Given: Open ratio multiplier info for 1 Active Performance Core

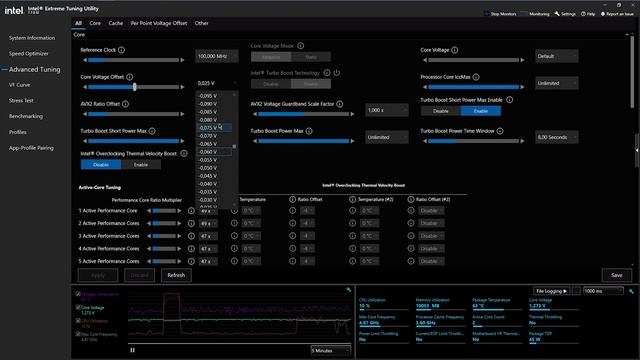Looking at the screenshot, I should coord(191,211).
